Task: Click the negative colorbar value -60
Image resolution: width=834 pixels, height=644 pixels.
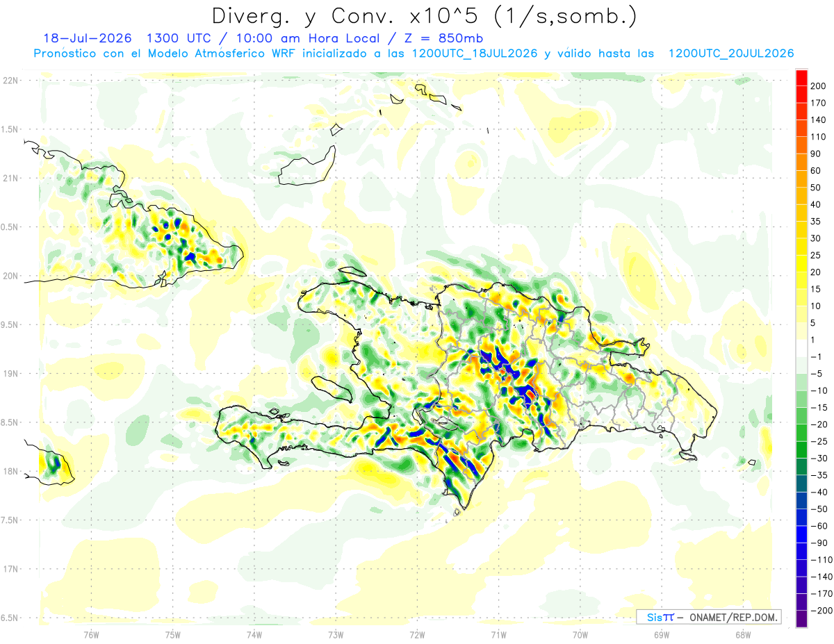Action: click(x=818, y=526)
